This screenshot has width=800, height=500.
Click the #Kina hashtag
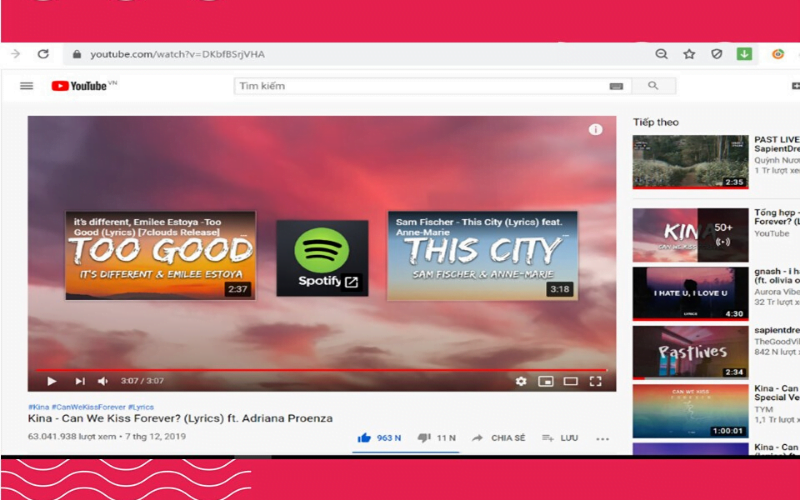tap(39, 407)
